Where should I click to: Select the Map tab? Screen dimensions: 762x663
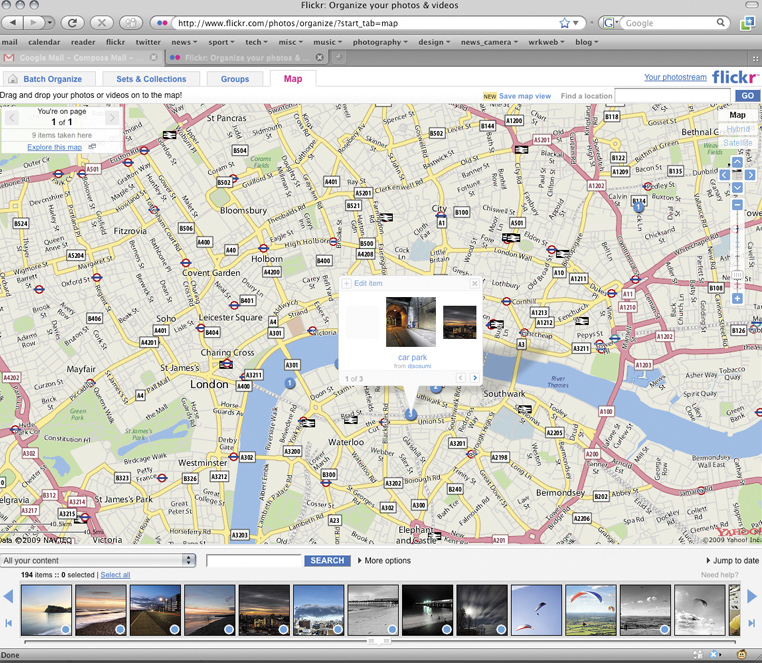tap(293, 79)
